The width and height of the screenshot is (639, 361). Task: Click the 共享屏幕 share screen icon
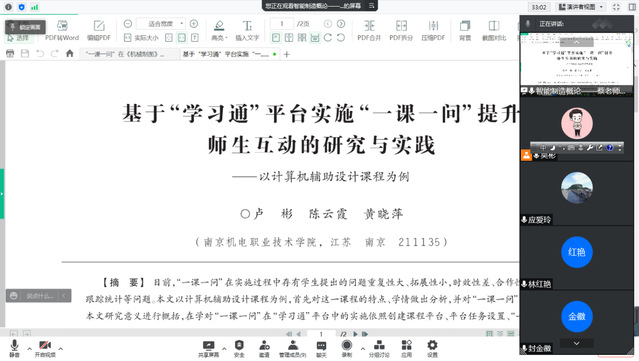[209, 349]
